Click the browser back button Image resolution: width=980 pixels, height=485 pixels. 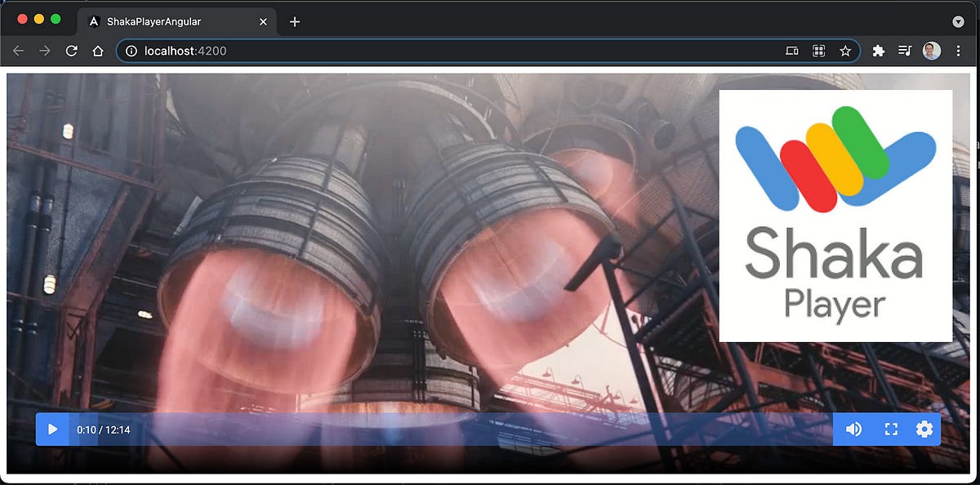tap(18, 50)
